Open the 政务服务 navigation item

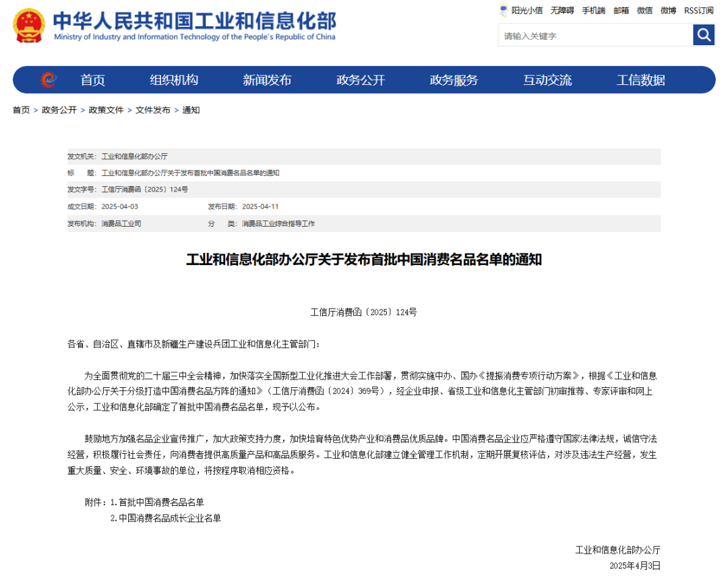pyautogui.click(x=454, y=80)
